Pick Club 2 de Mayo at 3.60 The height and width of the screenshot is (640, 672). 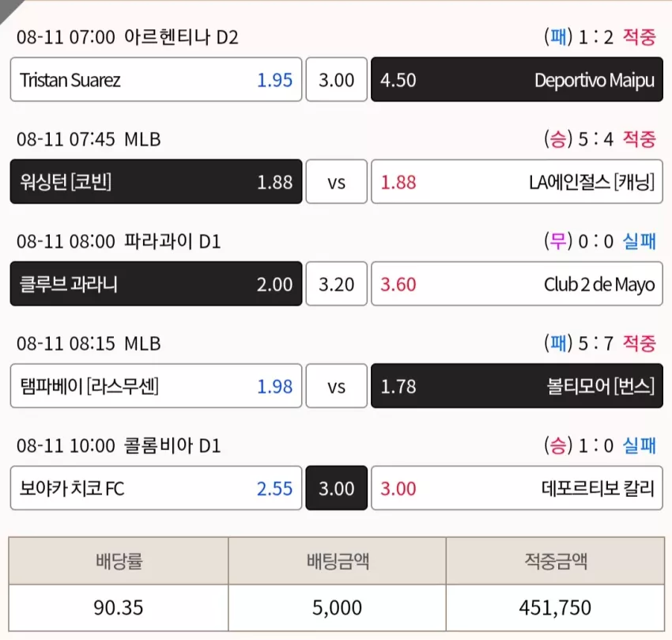click(517, 283)
